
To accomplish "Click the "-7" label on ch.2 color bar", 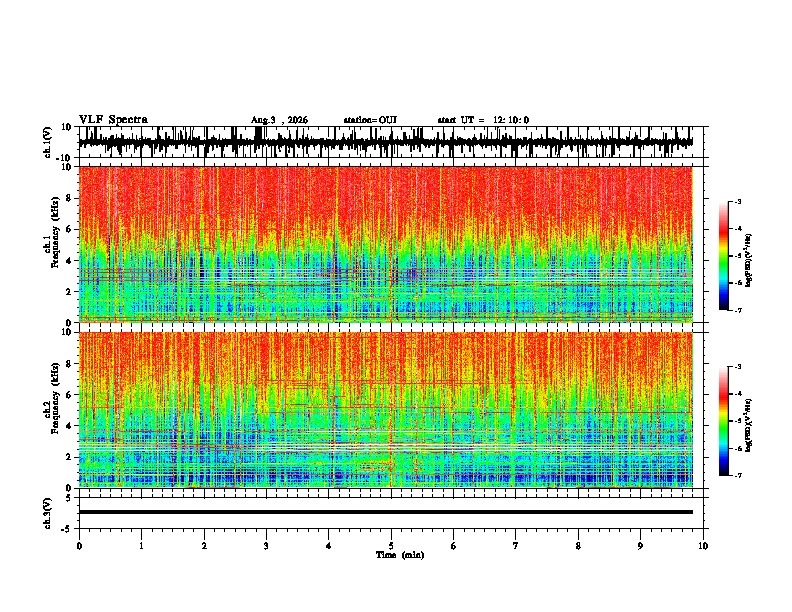I will (x=738, y=476).
